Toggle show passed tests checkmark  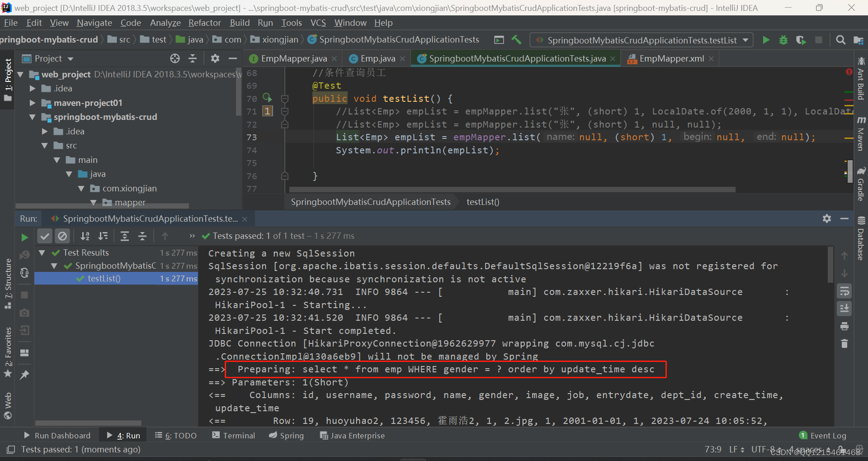[44, 236]
